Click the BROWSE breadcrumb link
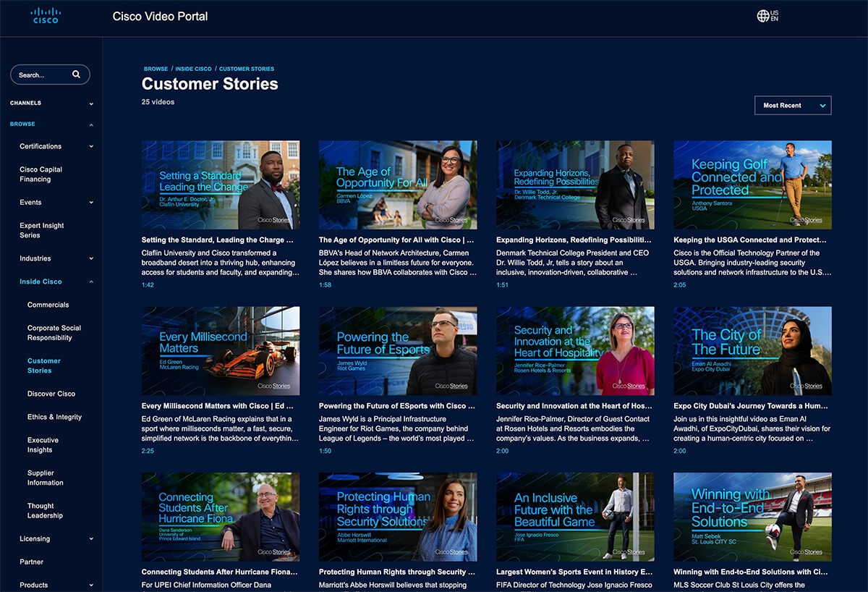868x592 pixels. click(156, 69)
